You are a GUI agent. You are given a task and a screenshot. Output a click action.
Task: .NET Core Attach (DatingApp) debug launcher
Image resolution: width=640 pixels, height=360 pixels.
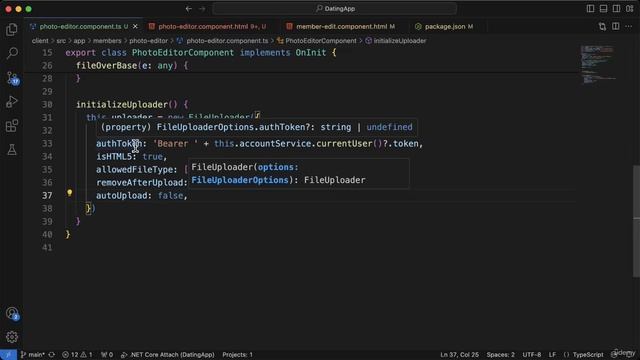click(168, 355)
